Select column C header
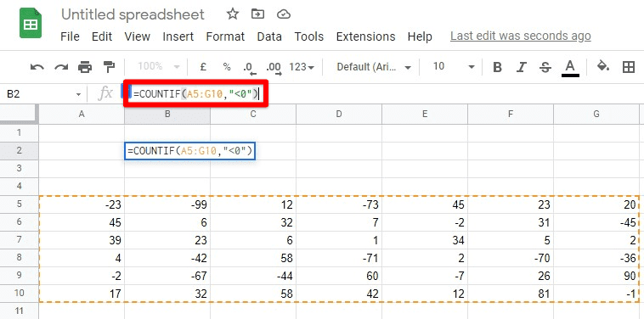The height and width of the screenshot is (319, 644). point(253,115)
